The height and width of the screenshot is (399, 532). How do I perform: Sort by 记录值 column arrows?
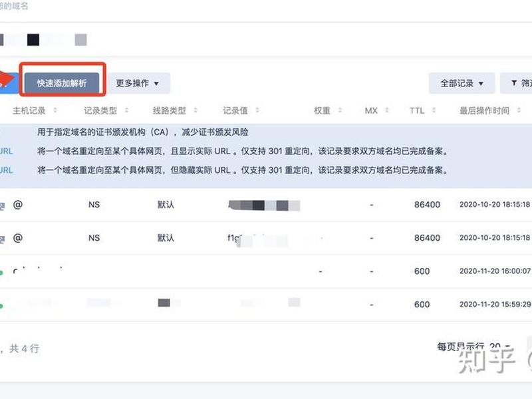257,110
